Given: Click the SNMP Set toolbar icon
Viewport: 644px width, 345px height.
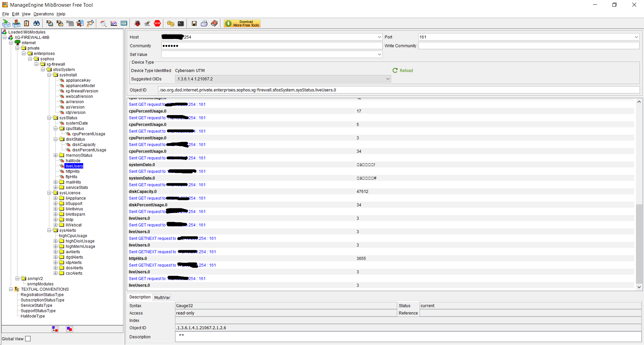Looking at the screenshot, I should coord(90,23).
